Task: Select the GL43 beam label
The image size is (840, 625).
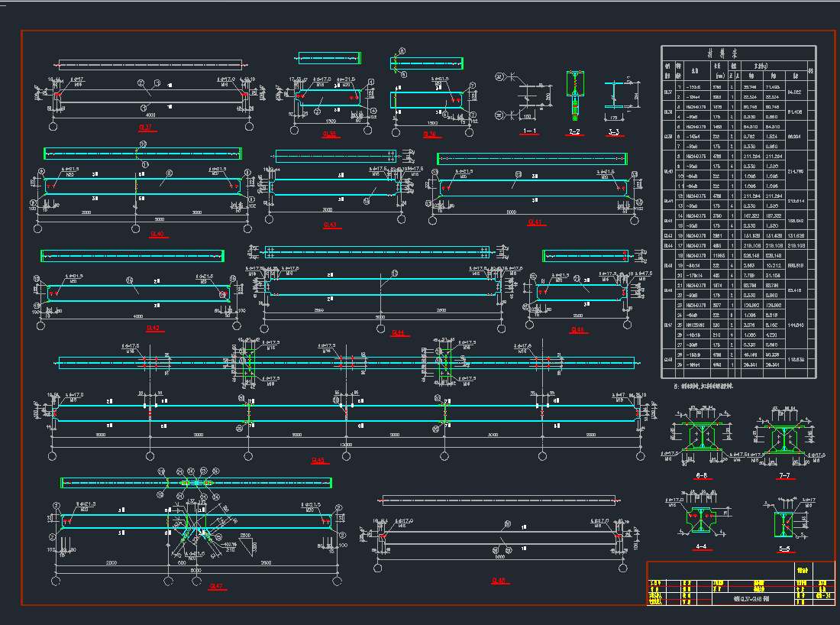Action: point(330,225)
